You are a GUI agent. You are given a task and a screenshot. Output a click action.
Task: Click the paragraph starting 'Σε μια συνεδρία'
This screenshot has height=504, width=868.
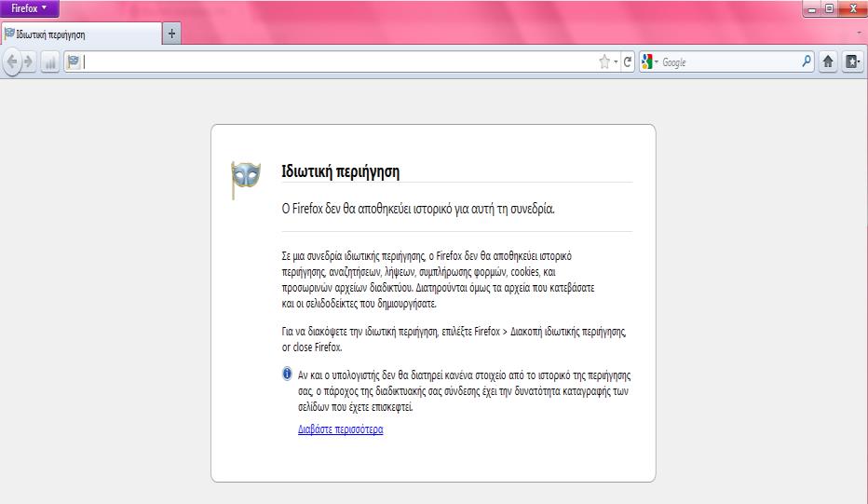[x=438, y=279]
